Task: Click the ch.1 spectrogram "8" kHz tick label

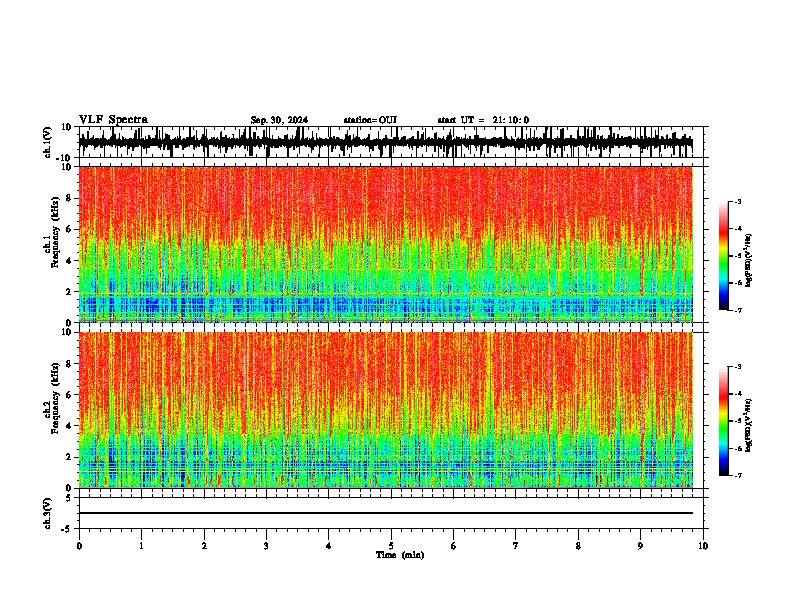Action: pos(70,198)
